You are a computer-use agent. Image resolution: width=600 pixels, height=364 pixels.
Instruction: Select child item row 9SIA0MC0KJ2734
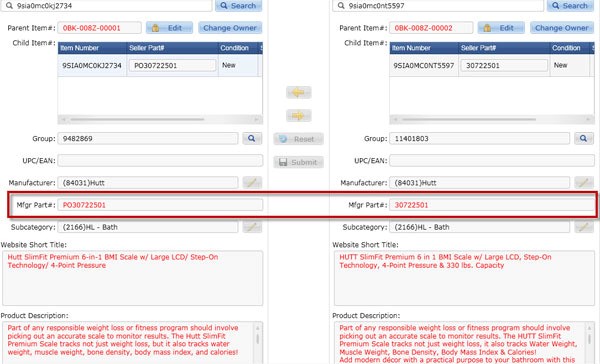[160, 65]
